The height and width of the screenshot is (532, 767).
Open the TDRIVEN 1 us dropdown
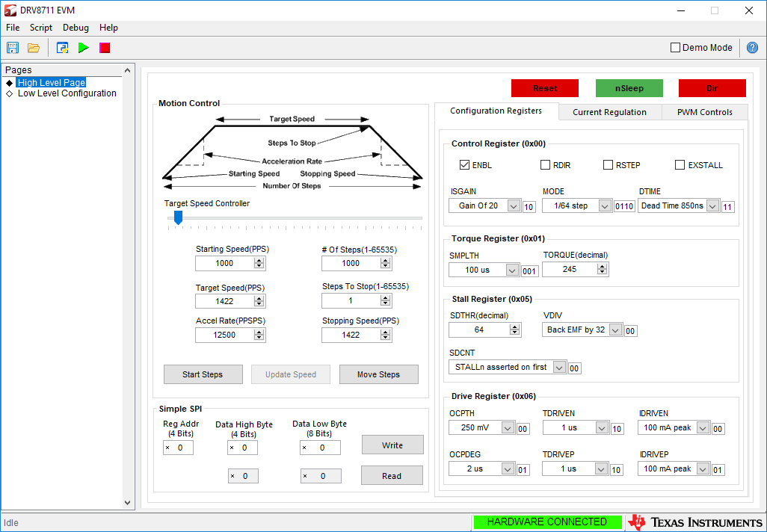click(576, 428)
